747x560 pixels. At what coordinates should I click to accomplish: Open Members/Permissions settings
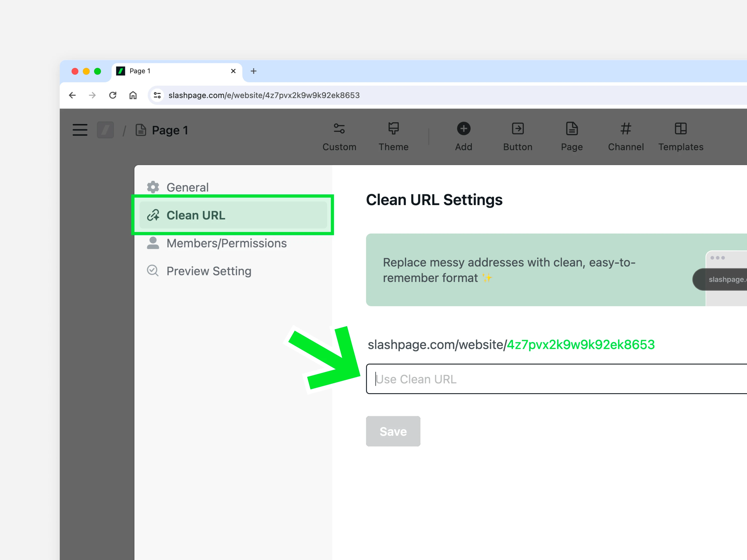click(x=233, y=243)
